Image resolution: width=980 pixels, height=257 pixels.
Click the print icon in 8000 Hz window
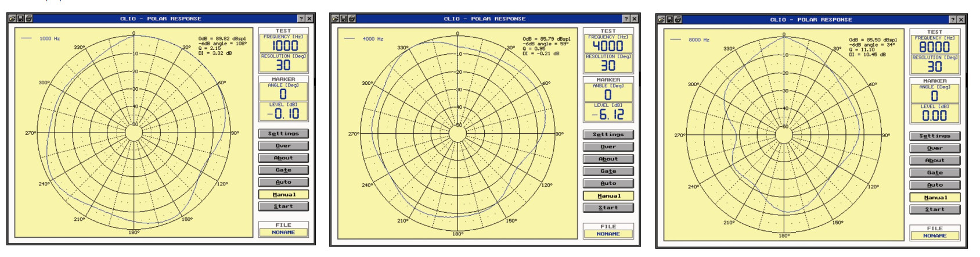coord(678,20)
